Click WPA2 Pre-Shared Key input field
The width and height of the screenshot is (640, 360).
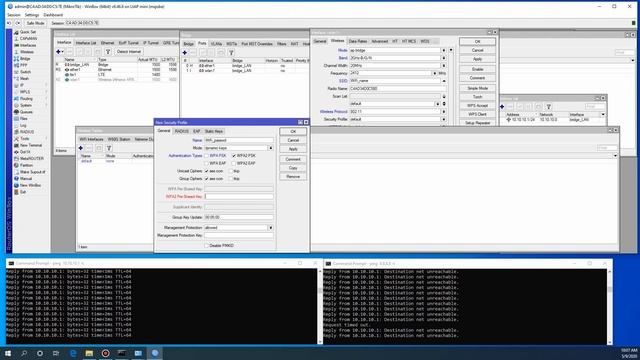(x=239, y=196)
